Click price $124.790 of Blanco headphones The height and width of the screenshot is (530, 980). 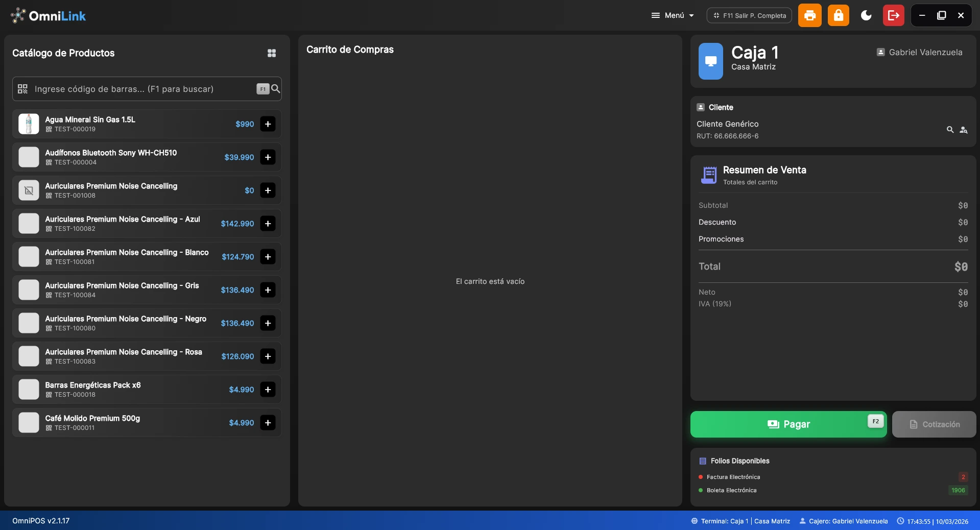[x=238, y=257]
